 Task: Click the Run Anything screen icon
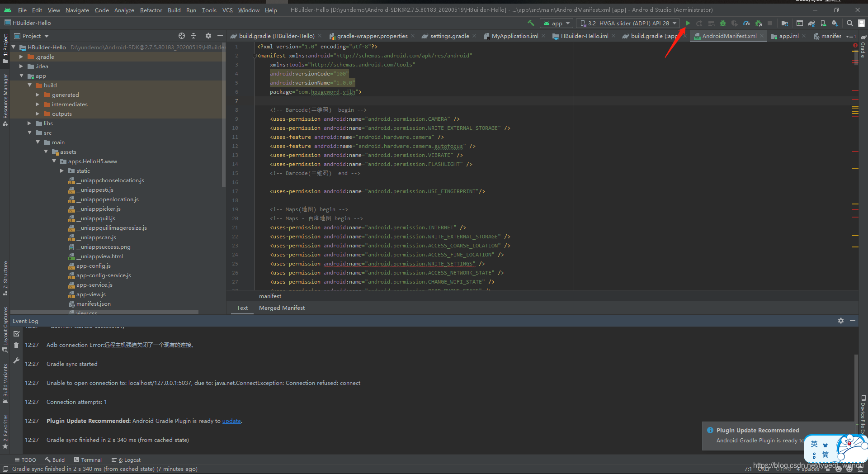[800, 23]
